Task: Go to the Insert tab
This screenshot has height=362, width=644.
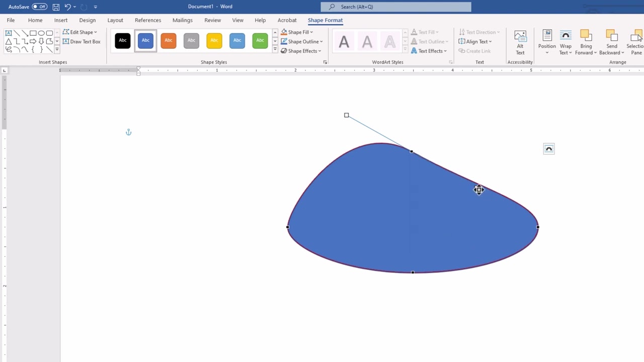Action: [x=61, y=20]
